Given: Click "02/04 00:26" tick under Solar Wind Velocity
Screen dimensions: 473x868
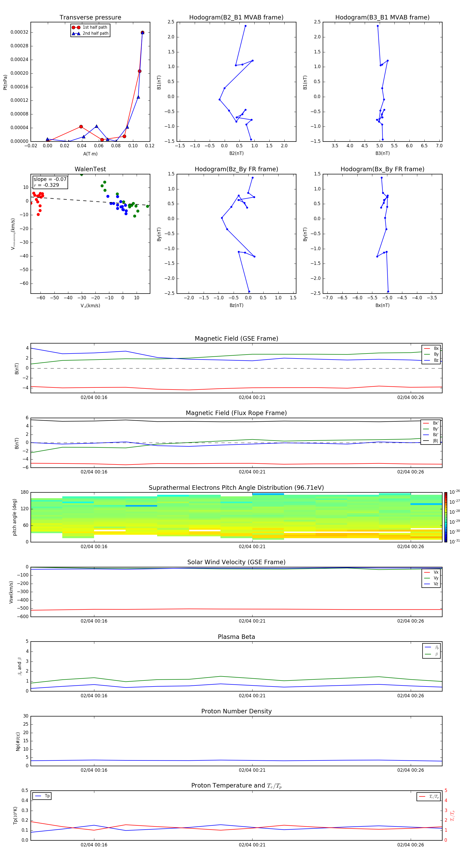Looking at the screenshot, I should click(410, 621).
